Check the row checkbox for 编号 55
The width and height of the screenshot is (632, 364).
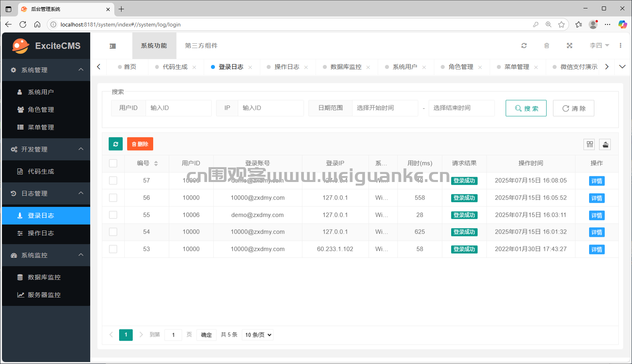tap(113, 215)
